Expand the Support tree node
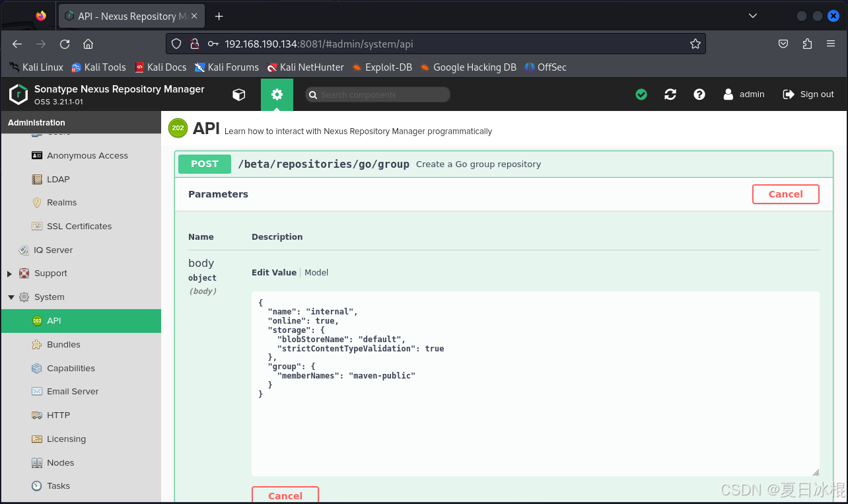Viewport: 848px width, 504px height. (x=9, y=273)
